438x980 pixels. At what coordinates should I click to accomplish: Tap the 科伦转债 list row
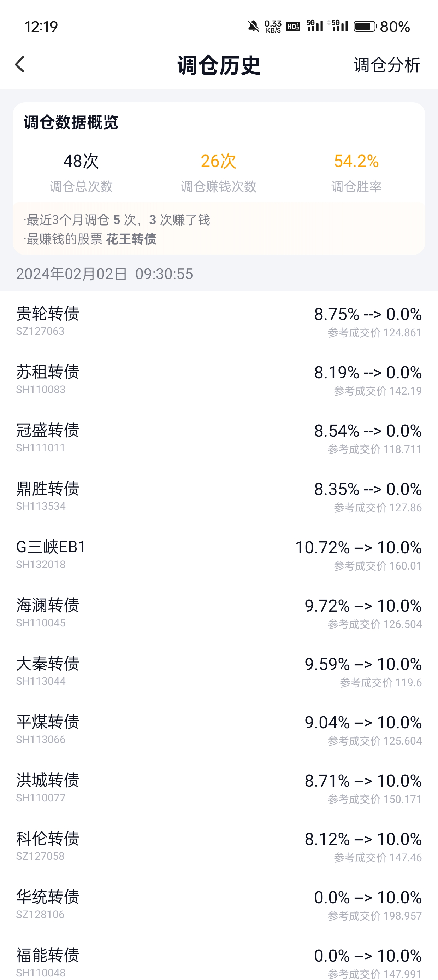tap(219, 846)
